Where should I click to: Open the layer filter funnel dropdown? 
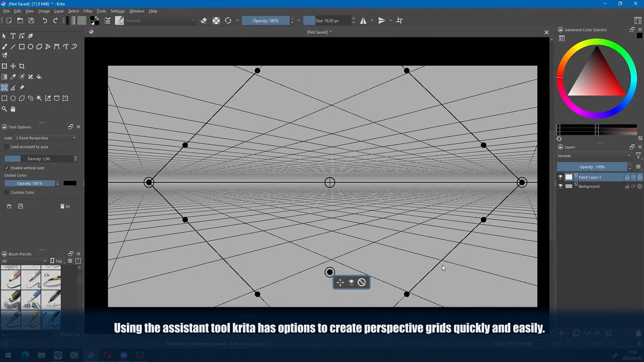(638, 156)
